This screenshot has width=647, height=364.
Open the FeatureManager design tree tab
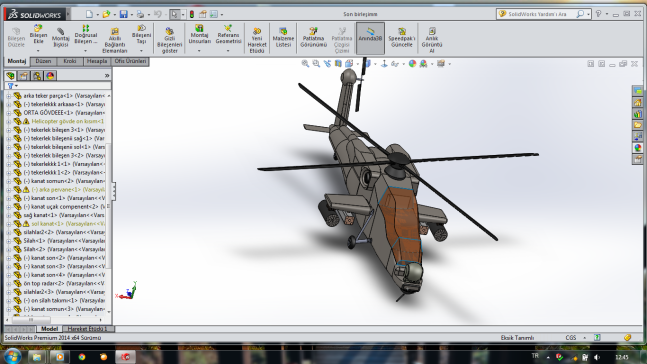tap(10, 76)
